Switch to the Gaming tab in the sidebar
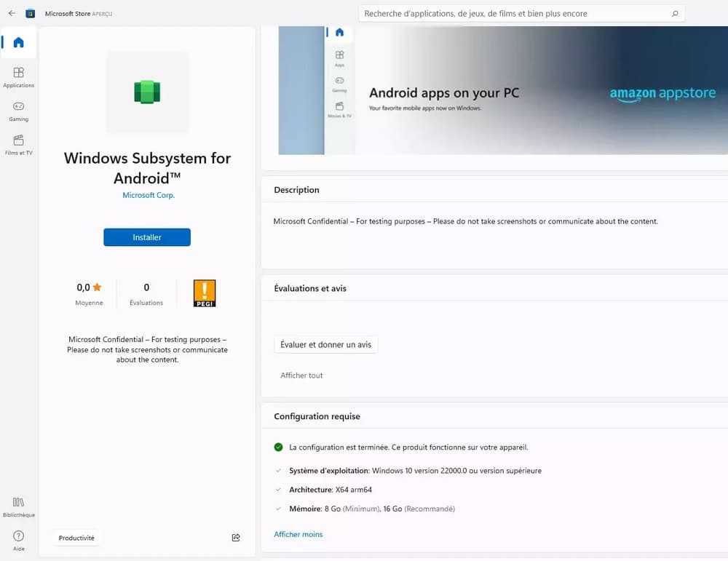The width and height of the screenshot is (728, 561). click(x=18, y=110)
